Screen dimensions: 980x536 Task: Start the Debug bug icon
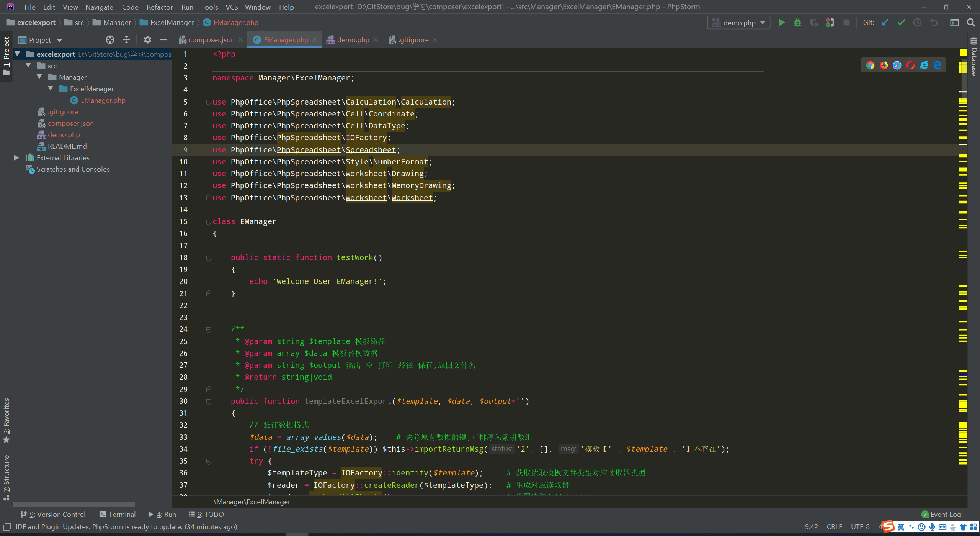[x=797, y=23]
